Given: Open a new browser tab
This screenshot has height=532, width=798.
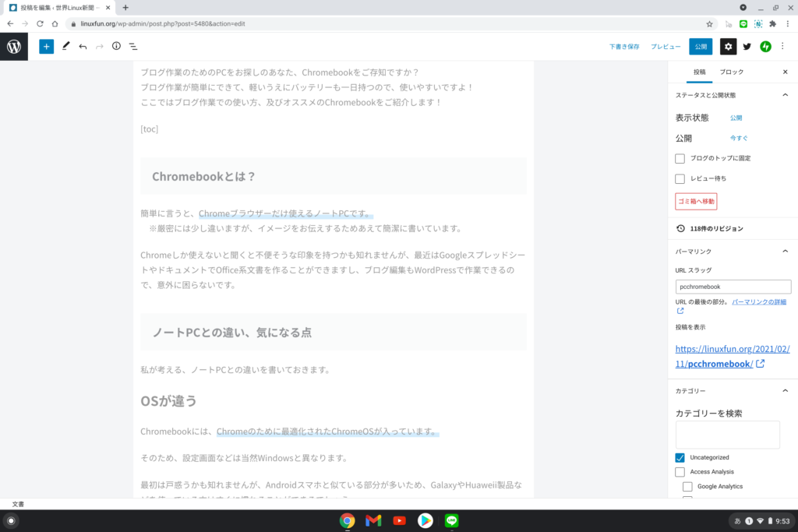Looking at the screenshot, I should tap(125, 8).
